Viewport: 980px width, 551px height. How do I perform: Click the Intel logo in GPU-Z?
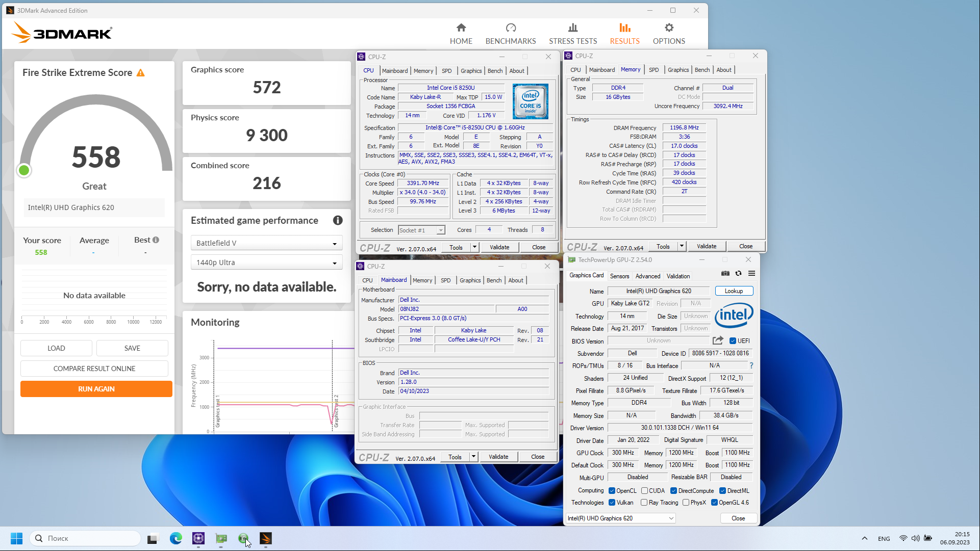[x=734, y=315]
